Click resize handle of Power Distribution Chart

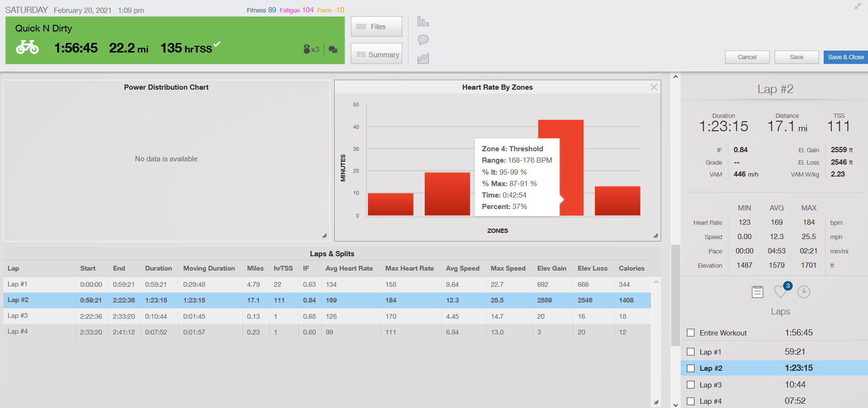point(325,236)
